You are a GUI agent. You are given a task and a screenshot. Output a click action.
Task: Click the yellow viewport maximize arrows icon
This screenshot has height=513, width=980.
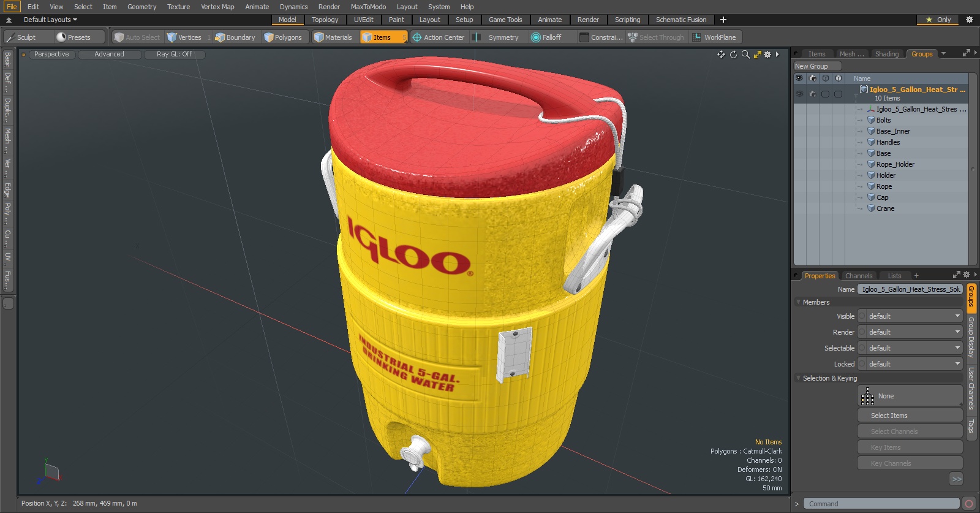click(x=758, y=55)
